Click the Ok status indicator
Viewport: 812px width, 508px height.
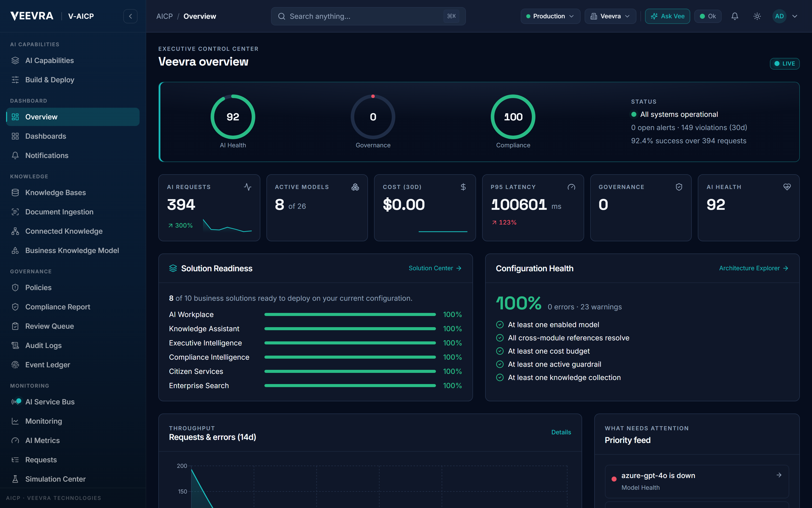(708, 16)
